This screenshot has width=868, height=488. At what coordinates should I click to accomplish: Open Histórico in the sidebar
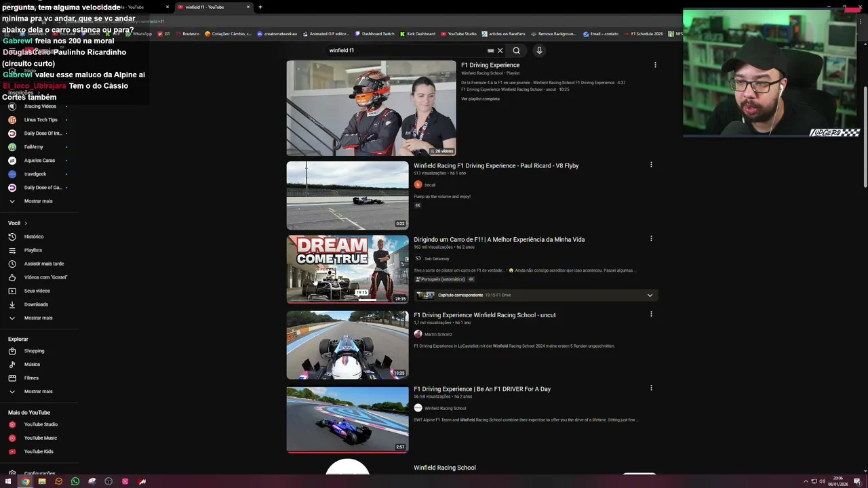[34, 237]
